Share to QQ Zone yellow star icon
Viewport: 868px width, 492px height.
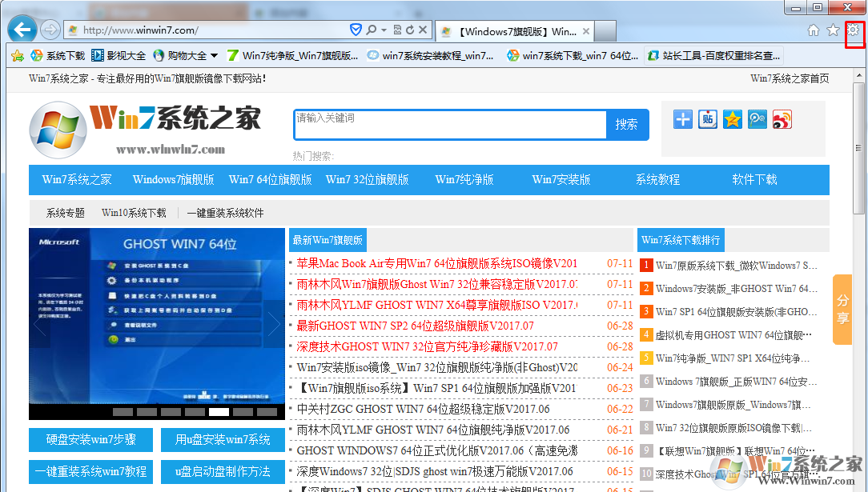pos(733,119)
